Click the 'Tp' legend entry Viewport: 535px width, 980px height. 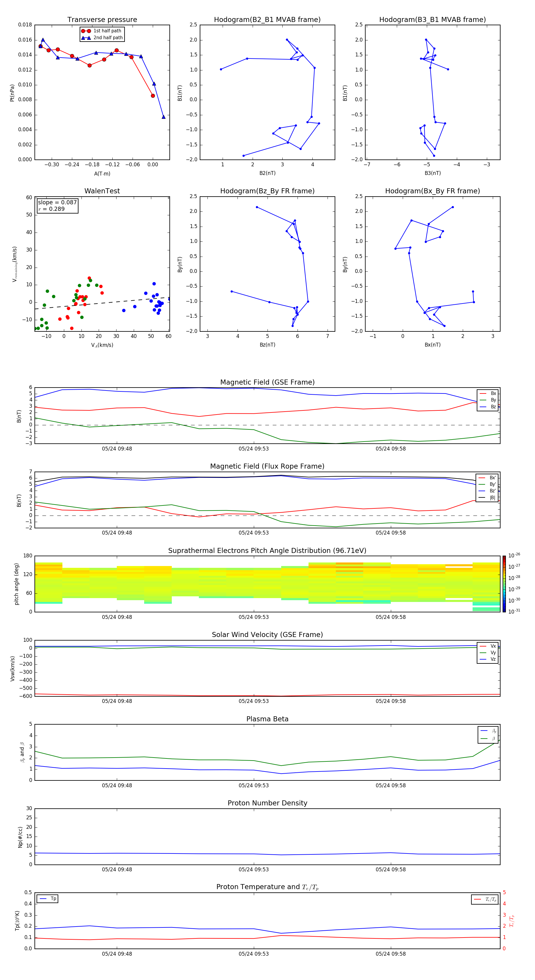(x=48, y=899)
